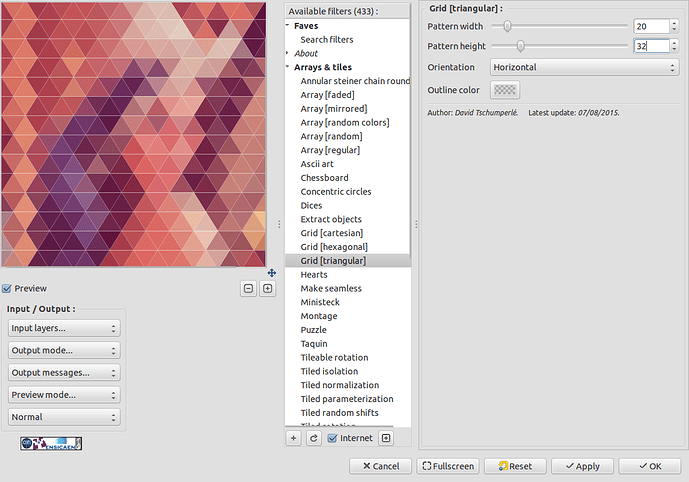Add current filter to faves with plus icon
The height and width of the screenshot is (482, 689).
tap(294, 438)
